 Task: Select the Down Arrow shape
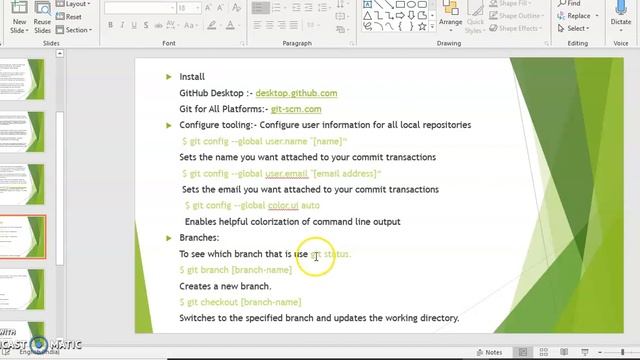(x=411, y=16)
